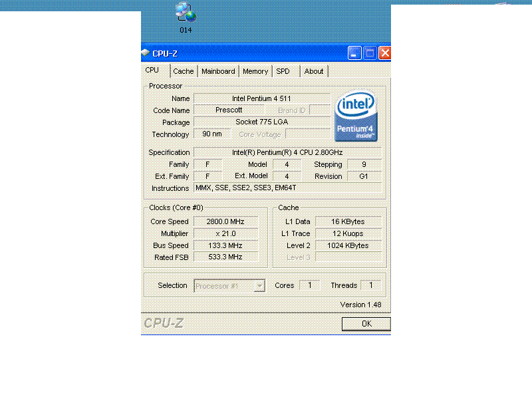Click the 90 nm technology value
The height and width of the screenshot is (399, 532).
[x=212, y=134]
